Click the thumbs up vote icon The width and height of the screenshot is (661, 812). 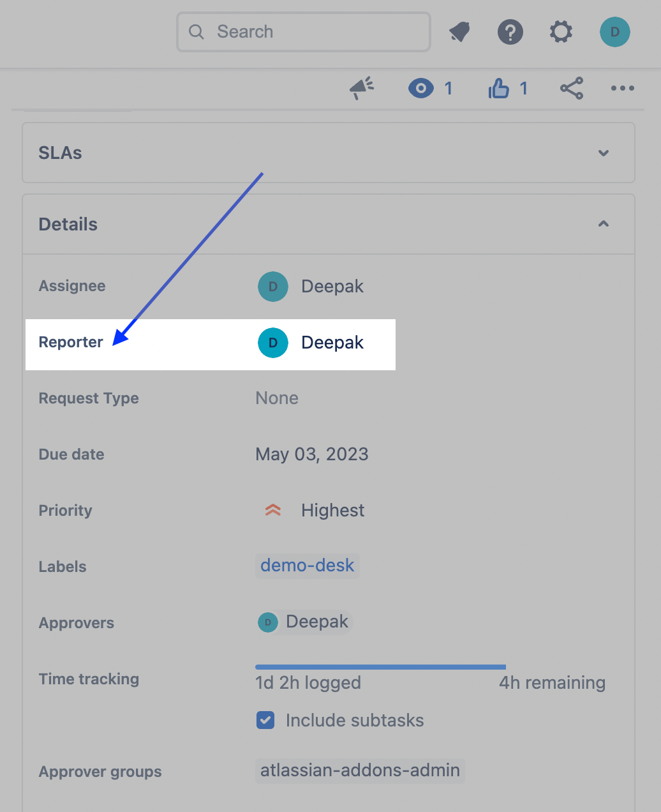(499, 88)
